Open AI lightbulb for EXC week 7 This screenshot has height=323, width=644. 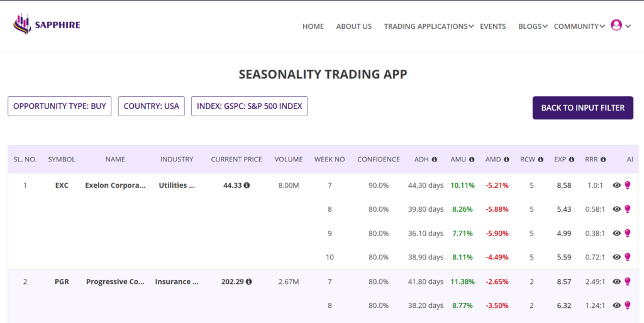tap(627, 185)
